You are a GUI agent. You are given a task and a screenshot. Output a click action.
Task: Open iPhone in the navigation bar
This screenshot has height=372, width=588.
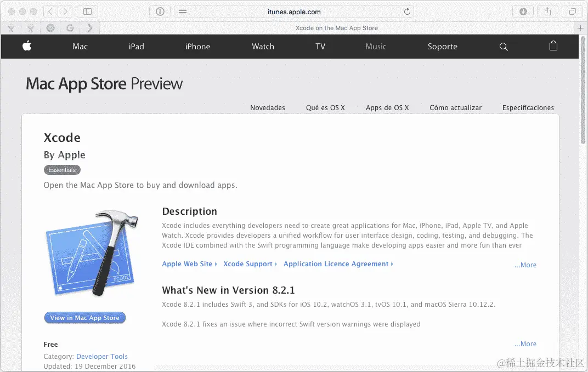[x=197, y=47]
